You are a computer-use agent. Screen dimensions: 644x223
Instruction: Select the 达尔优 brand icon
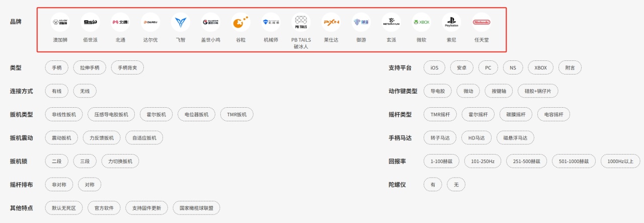click(150, 22)
